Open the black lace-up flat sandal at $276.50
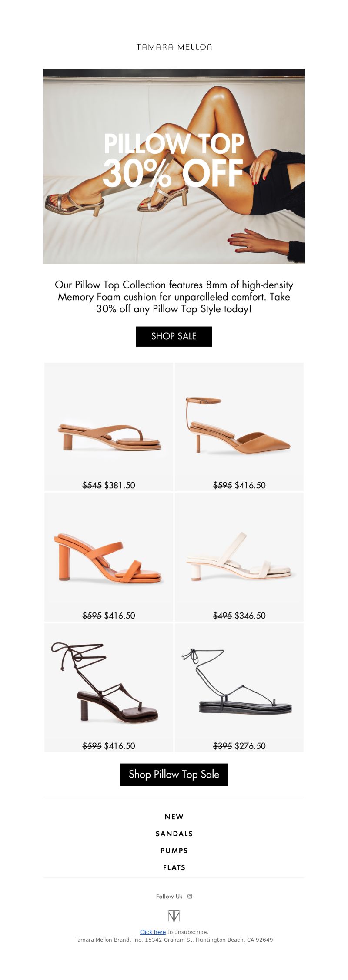Image resolution: width=348 pixels, height=980 pixels. 239,688
